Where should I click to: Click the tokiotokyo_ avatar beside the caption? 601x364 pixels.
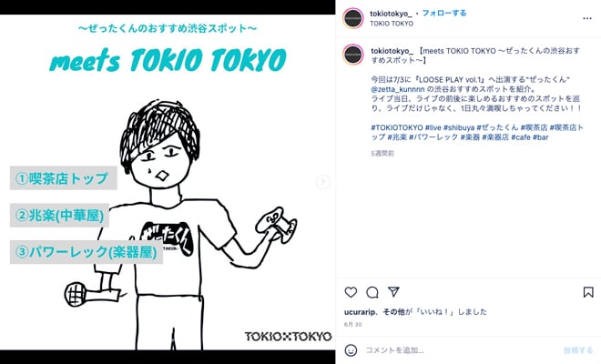(353, 55)
